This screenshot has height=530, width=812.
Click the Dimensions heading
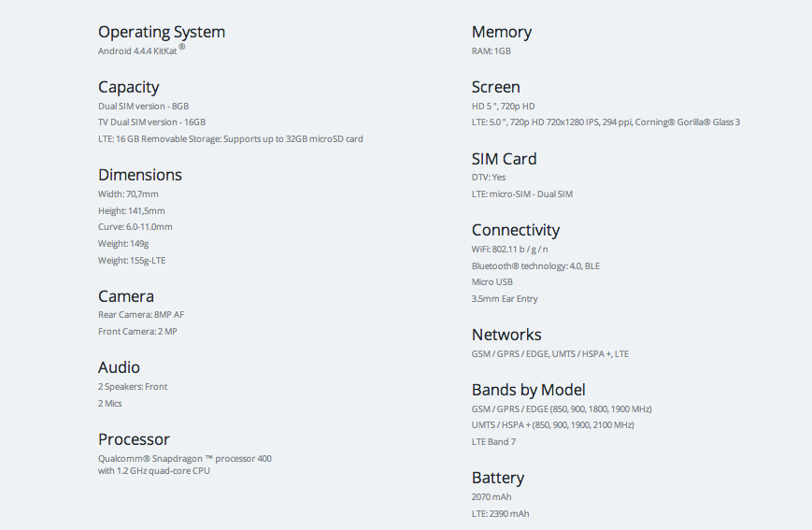[139, 175]
